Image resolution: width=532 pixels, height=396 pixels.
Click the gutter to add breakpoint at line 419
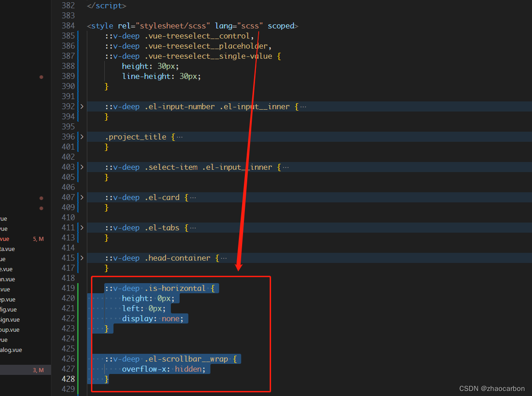41,288
